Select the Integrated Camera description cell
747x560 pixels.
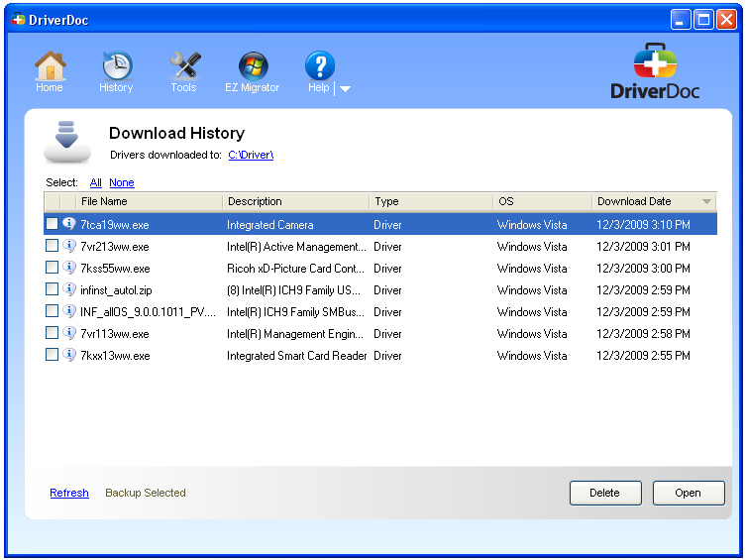point(270,225)
